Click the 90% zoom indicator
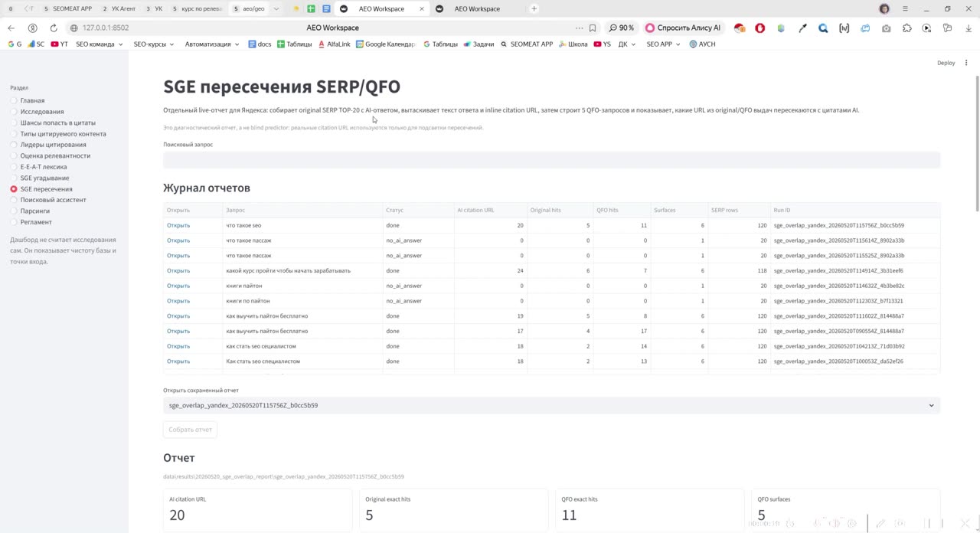This screenshot has width=980, height=533. tap(621, 28)
